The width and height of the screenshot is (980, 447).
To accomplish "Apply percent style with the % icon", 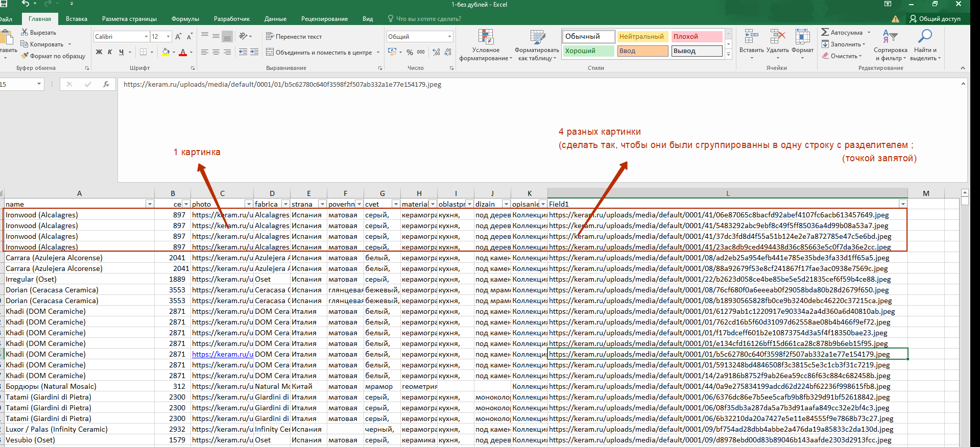I will [x=410, y=52].
